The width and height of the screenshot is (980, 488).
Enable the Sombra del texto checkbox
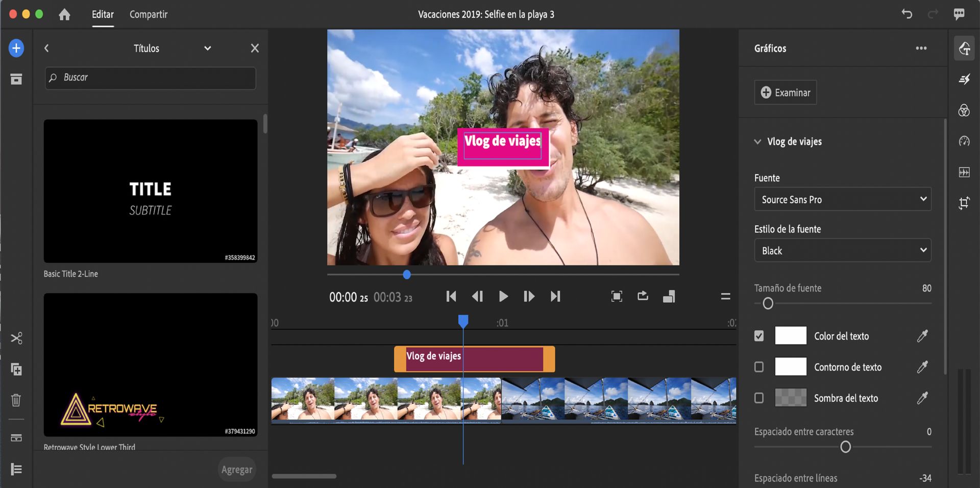pyautogui.click(x=759, y=398)
